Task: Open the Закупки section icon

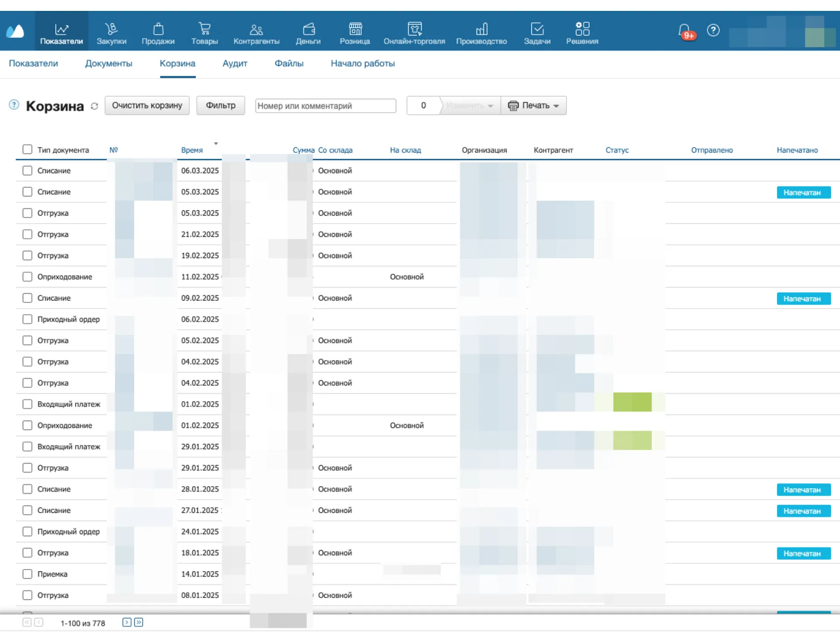Action: pyautogui.click(x=111, y=29)
